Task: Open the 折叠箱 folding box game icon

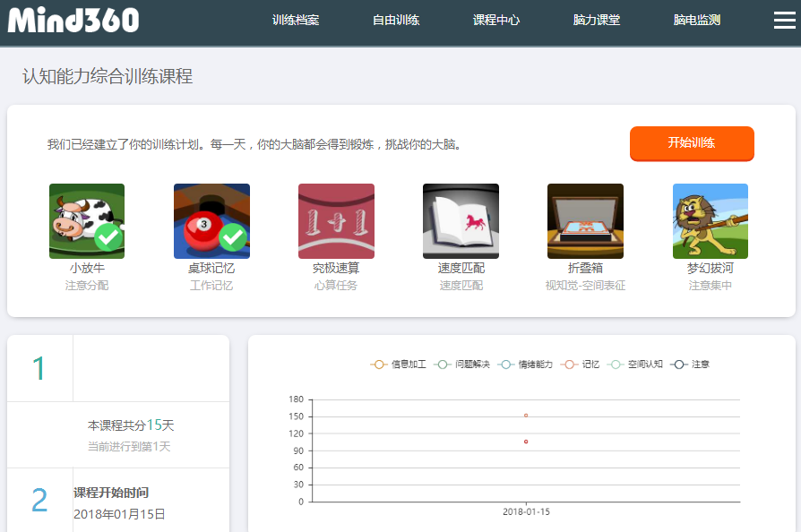Action: 585,221
